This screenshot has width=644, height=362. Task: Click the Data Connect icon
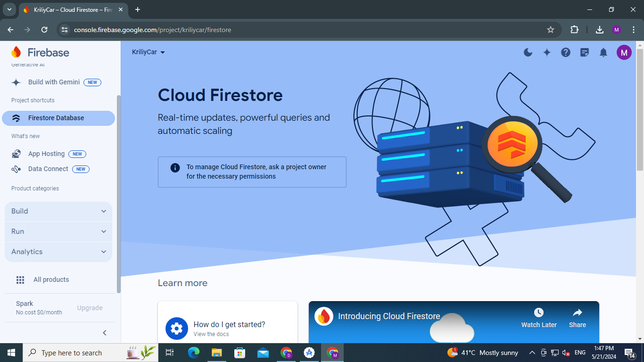(16, 169)
